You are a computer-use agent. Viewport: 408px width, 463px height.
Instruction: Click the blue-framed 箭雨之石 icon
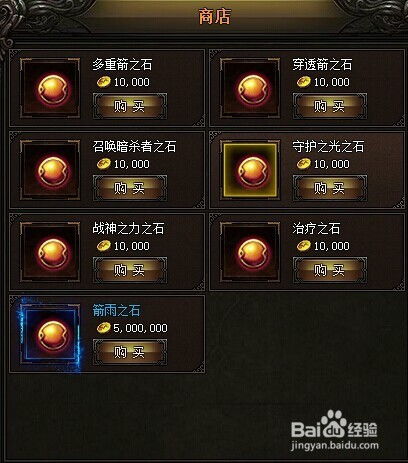50,334
